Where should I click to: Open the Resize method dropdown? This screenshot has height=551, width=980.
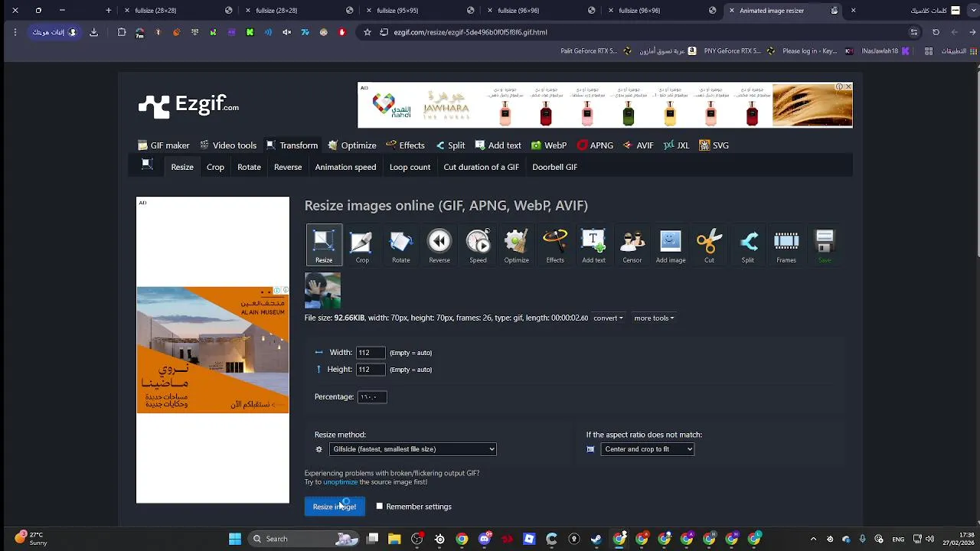(413, 449)
